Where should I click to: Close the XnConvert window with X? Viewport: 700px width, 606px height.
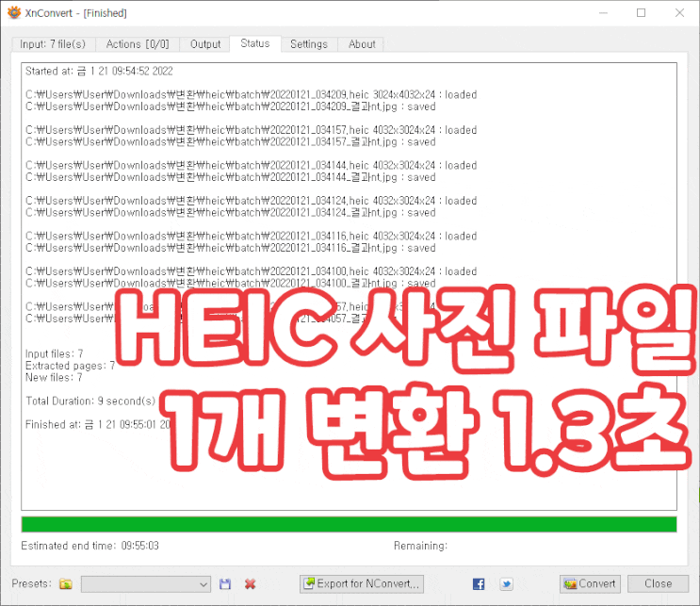(x=679, y=13)
